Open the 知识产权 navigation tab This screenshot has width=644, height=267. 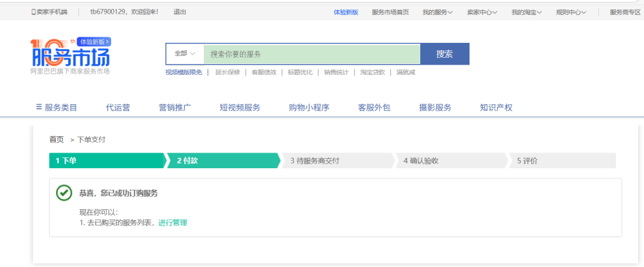[x=496, y=108]
